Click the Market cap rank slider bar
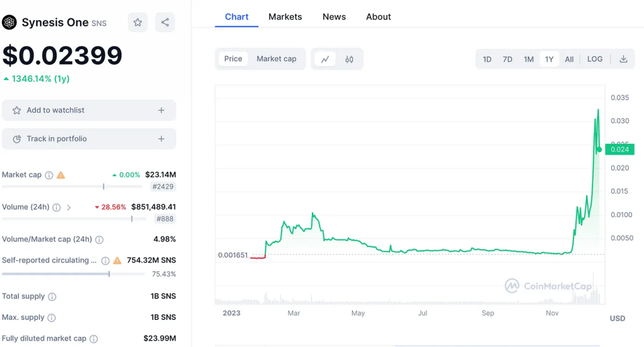644x347 pixels. [72, 187]
